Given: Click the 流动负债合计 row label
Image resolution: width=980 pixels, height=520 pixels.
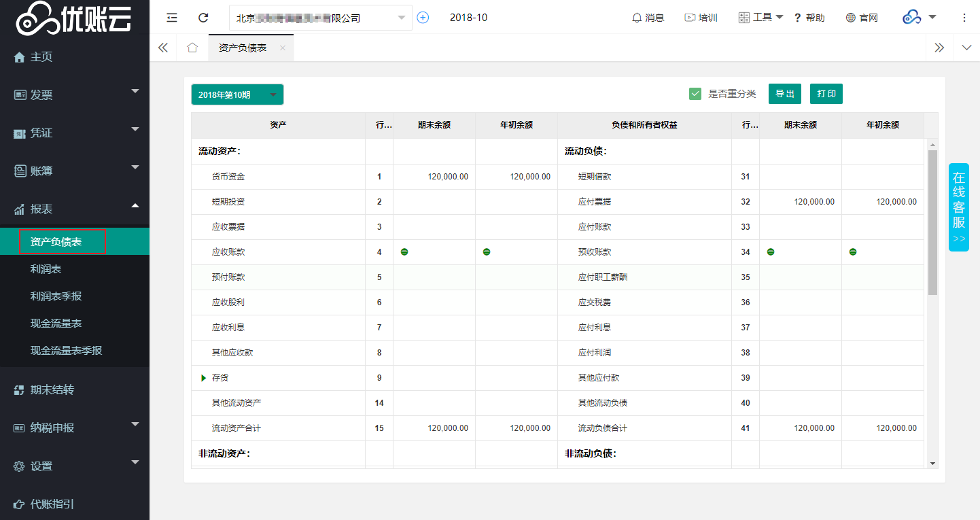Looking at the screenshot, I should (x=603, y=428).
